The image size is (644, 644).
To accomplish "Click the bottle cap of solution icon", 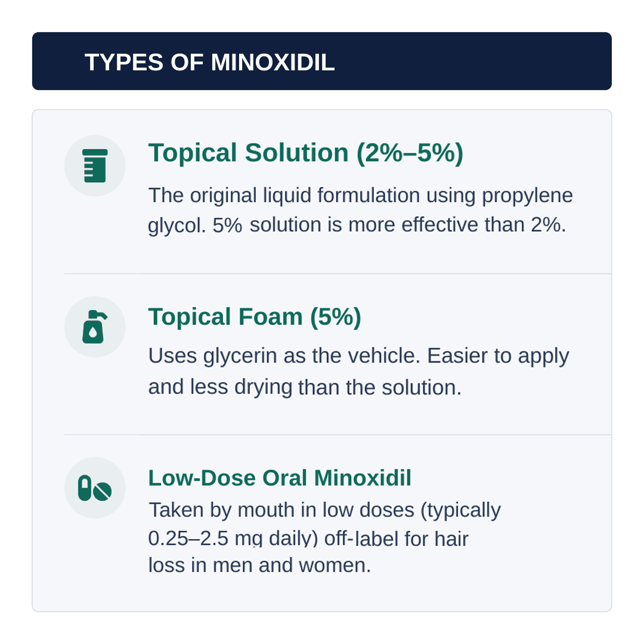I will 95,153.
